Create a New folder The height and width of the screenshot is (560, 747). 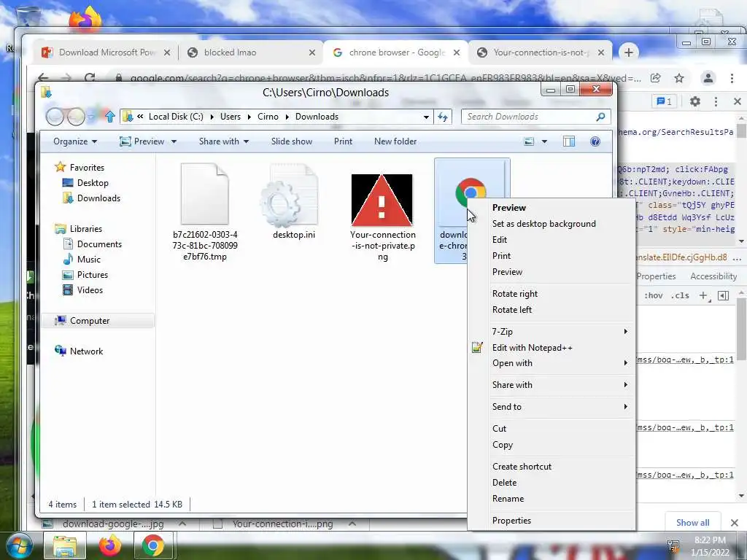pyautogui.click(x=395, y=141)
